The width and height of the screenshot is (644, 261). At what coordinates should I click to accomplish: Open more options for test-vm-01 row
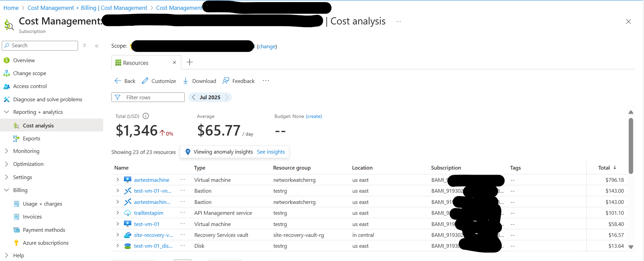coord(183,224)
